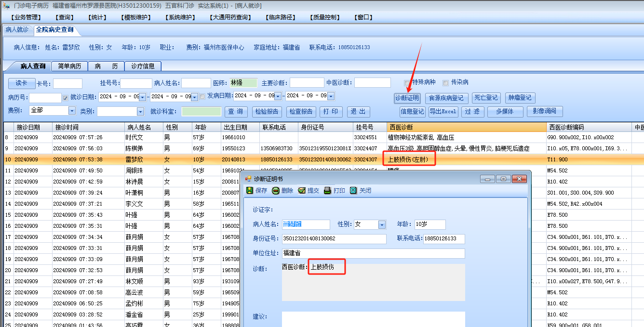The height and width of the screenshot is (327, 644).
Task: Open the 【统计】 menu
Action: tap(98, 17)
